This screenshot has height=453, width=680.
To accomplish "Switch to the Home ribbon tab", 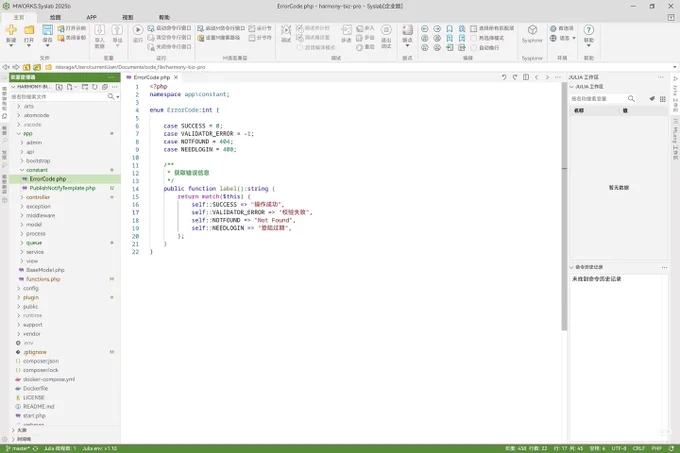I will point(19,17).
